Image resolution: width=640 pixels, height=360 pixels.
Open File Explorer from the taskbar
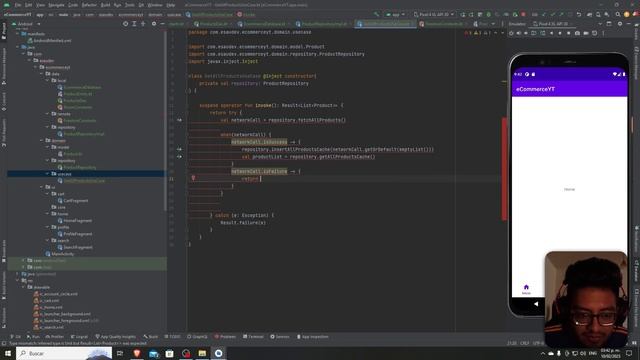pyautogui.click(x=202, y=353)
